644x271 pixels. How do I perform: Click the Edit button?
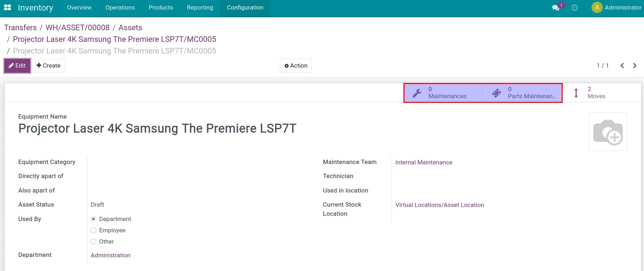click(17, 66)
